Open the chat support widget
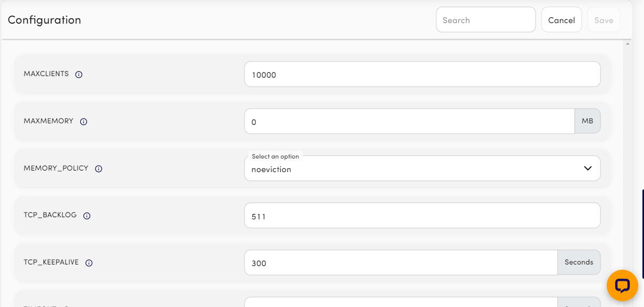The width and height of the screenshot is (644, 307). [x=622, y=285]
